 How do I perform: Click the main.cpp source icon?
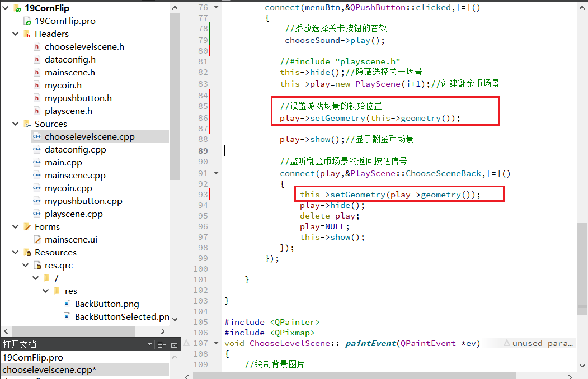pyautogui.click(x=37, y=162)
